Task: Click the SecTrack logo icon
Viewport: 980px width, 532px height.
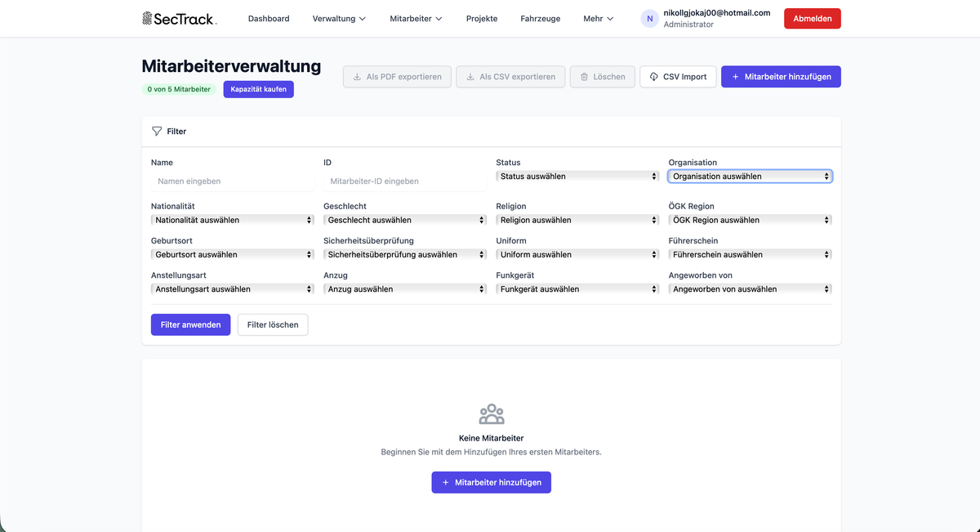Action: click(147, 18)
